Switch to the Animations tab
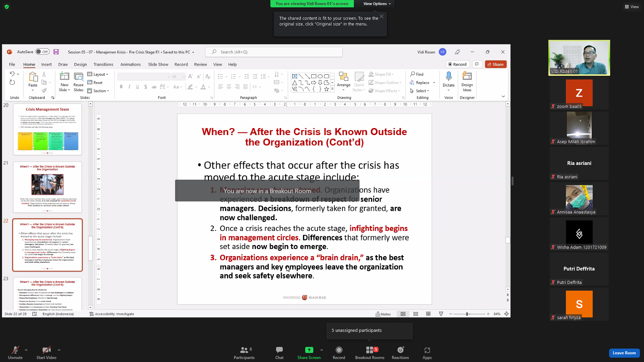Screen dimensions: 644x362 (x=130, y=64)
